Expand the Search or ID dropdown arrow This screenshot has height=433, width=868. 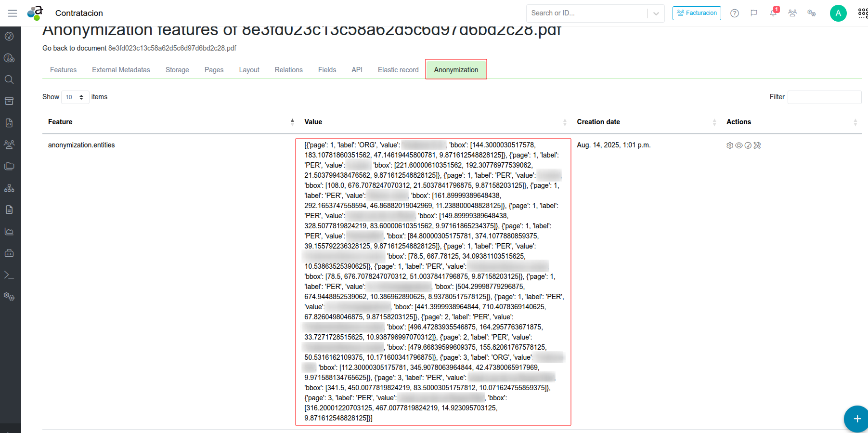tap(656, 13)
